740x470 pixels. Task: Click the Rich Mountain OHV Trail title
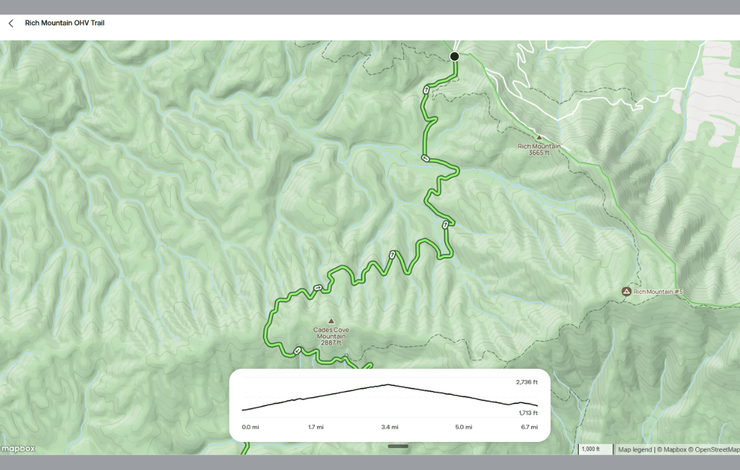coord(65,23)
